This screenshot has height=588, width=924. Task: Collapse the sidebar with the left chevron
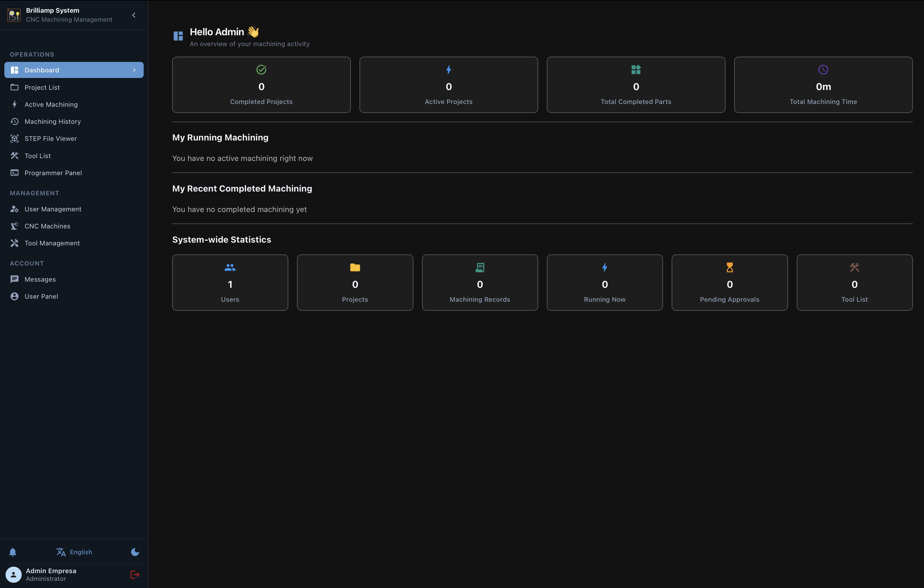[x=133, y=15]
